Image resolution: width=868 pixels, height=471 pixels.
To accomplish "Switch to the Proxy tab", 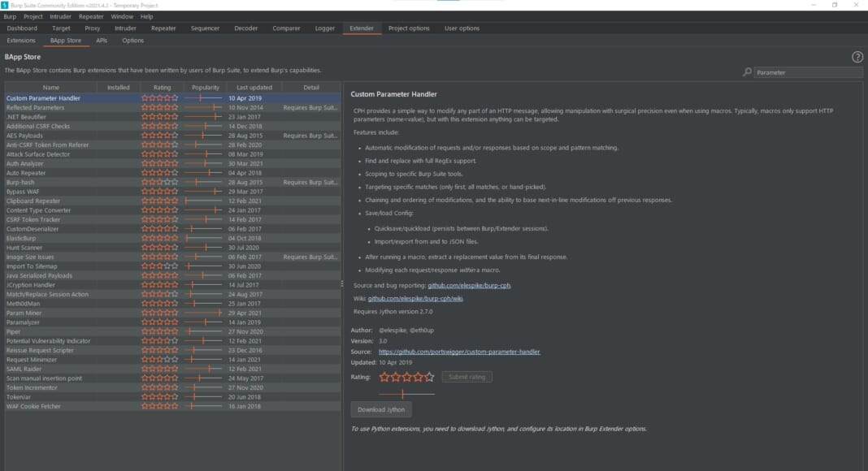I will point(93,28).
